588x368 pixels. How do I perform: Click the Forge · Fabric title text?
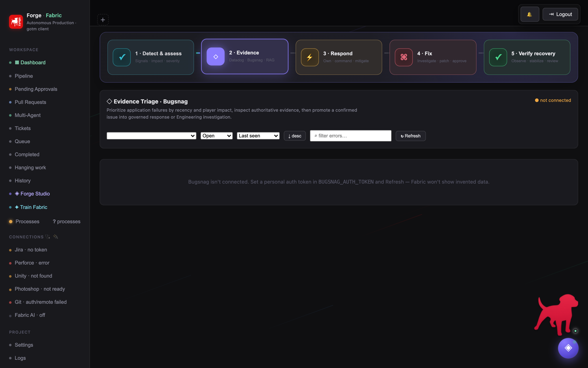44,15
